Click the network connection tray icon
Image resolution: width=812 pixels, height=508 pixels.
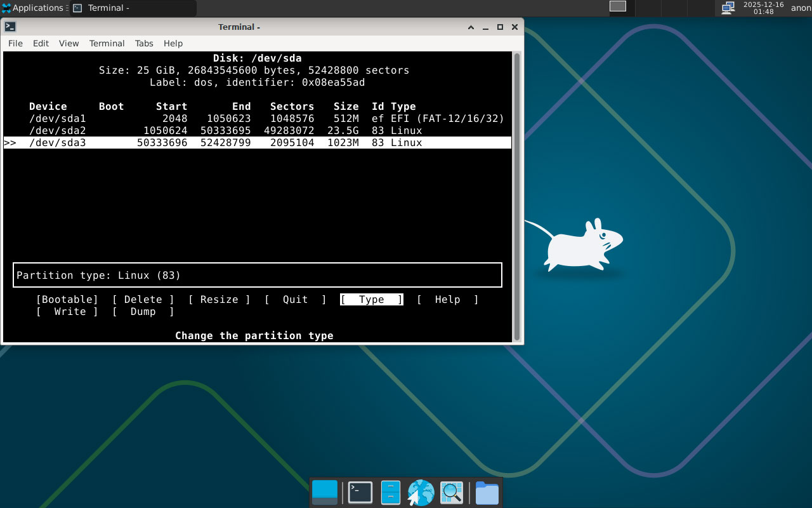[728, 8]
